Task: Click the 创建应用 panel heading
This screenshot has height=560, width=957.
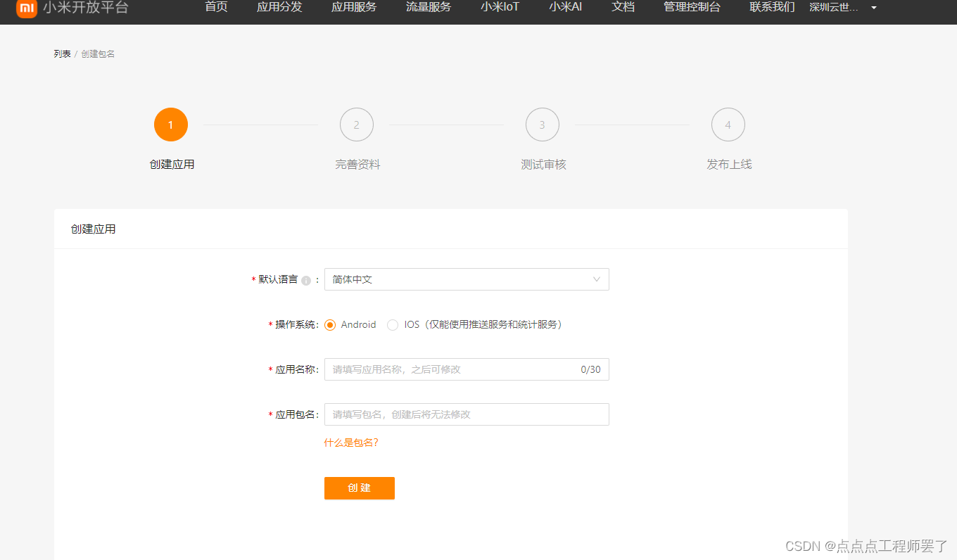Action: click(93, 229)
